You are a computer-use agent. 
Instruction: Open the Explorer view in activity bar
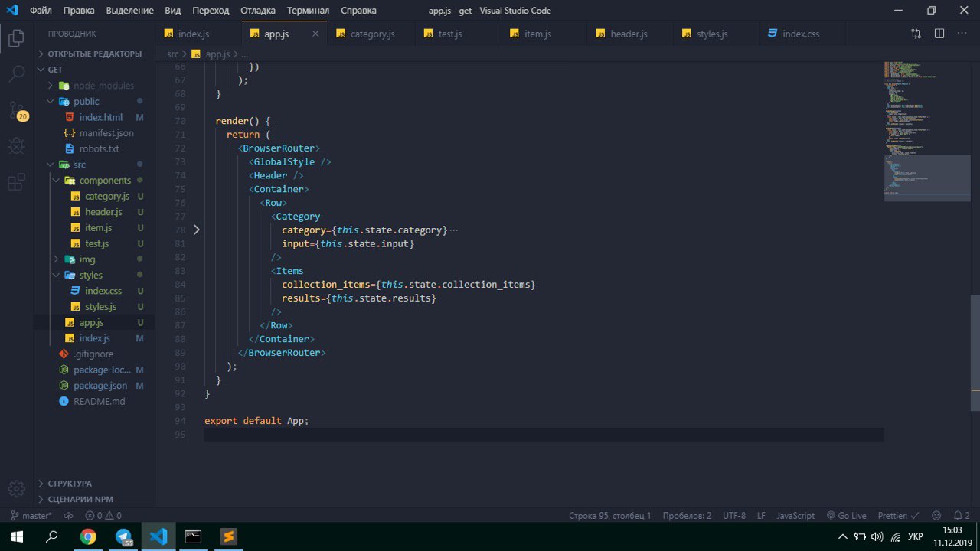[x=16, y=38]
